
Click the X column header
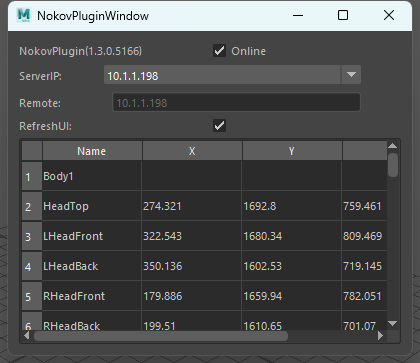tap(192, 151)
